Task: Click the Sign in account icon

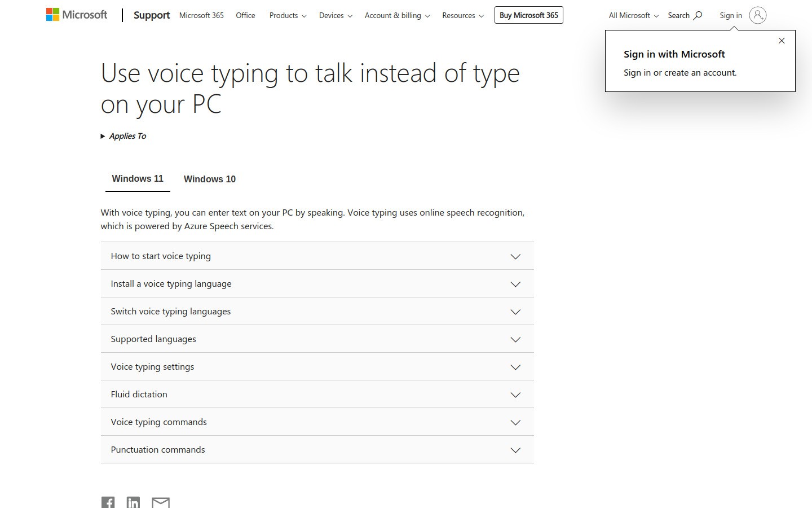Action: 758,15
